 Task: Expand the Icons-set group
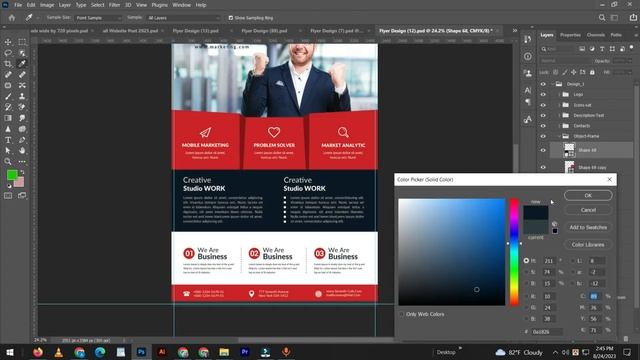pyautogui.click(x=559, y=105)
